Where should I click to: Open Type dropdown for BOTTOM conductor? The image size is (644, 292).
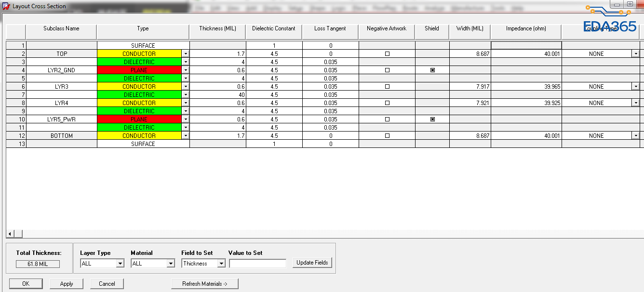pyautogui.click(x=186, y=136)
